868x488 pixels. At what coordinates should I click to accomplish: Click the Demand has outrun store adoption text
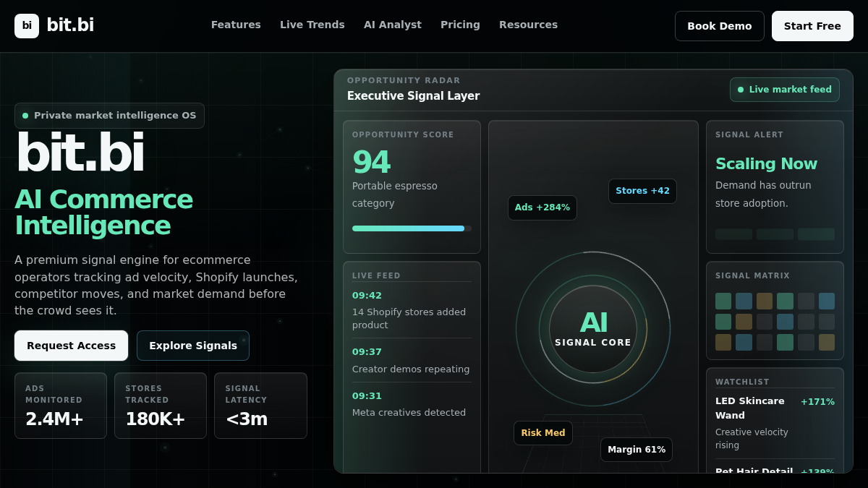tap(763, 194)
